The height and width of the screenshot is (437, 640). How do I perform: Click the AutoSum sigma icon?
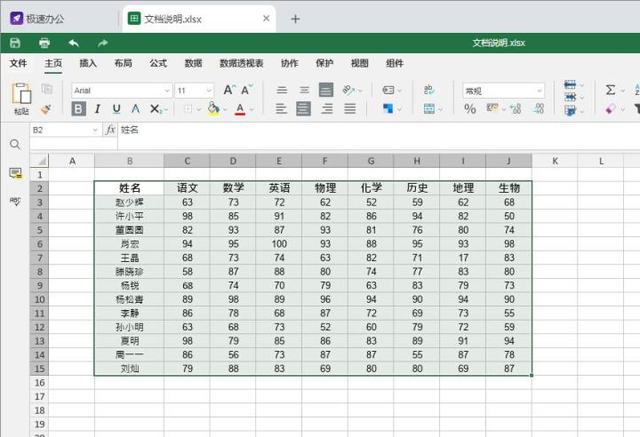pos(610,90)
